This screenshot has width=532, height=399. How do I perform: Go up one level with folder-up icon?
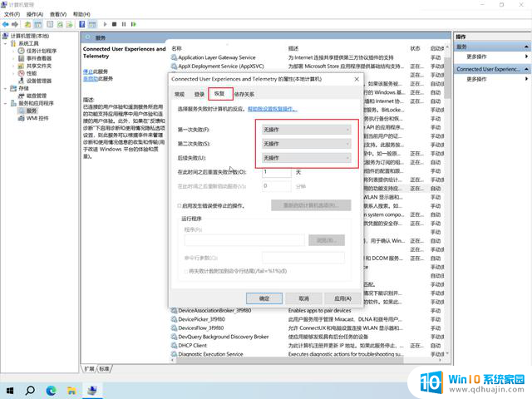[27, 24]
